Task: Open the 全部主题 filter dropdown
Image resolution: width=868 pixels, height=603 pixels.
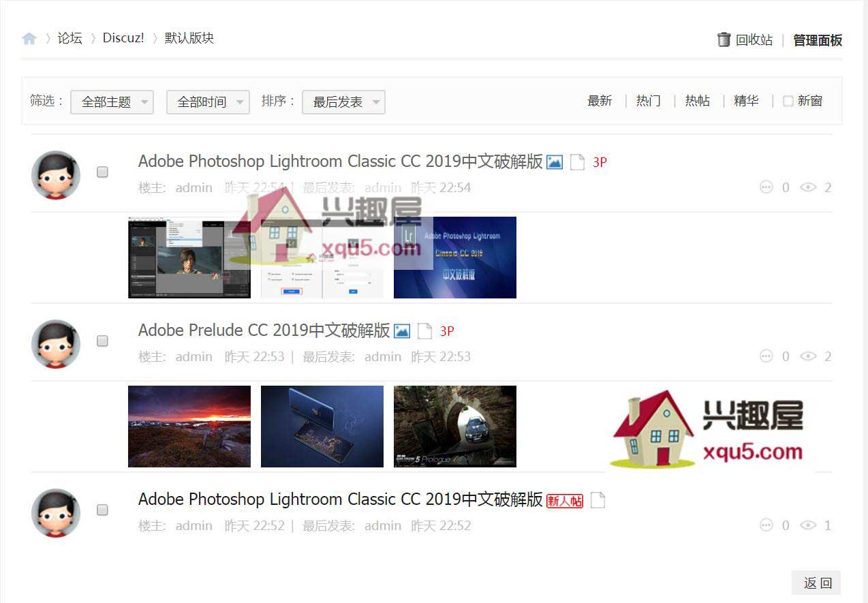Action: (x=112, y=102)
